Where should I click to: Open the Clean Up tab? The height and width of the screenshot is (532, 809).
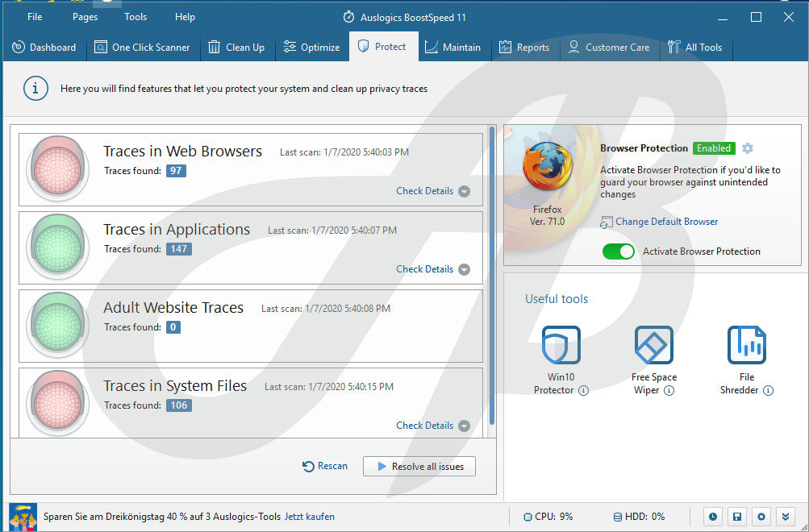[x=237, y=47]
